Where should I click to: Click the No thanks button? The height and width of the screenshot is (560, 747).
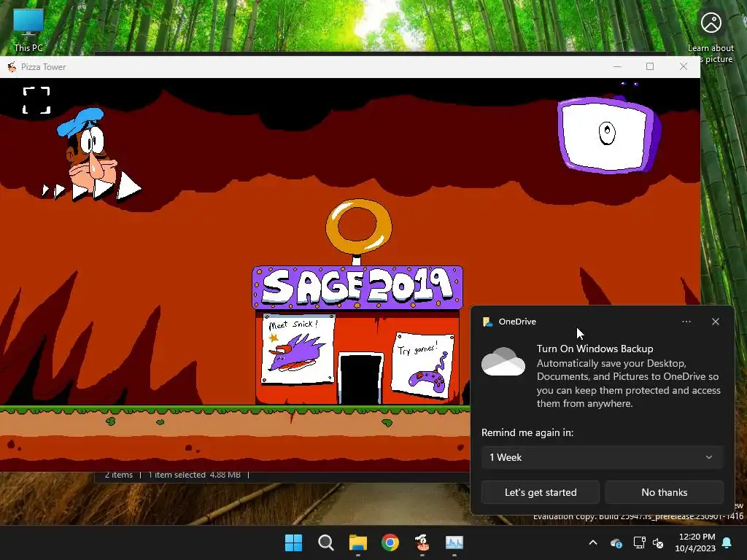click(664, 492)
